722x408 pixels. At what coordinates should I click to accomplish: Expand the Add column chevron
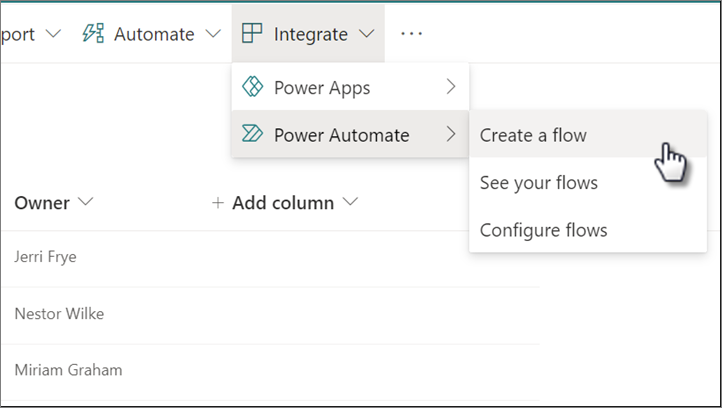(x=350, y=202)
